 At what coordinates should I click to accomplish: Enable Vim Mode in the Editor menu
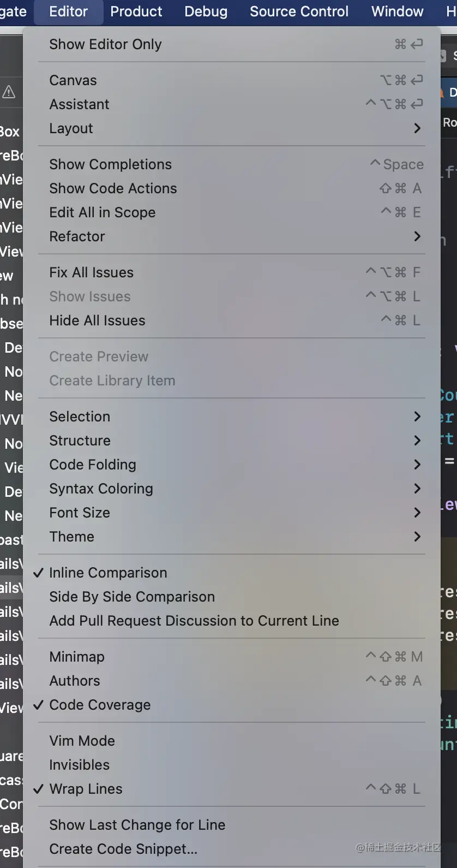tap(82, 741)
